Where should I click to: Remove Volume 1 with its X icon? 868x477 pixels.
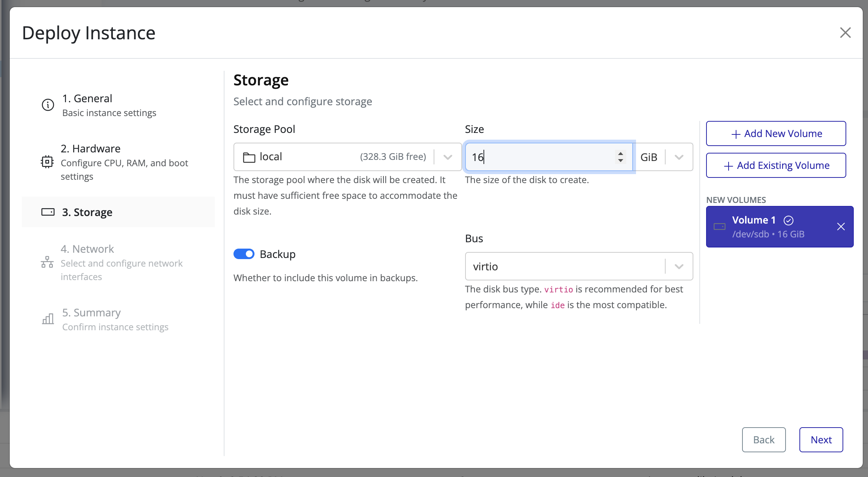click(x=841, y=227)
